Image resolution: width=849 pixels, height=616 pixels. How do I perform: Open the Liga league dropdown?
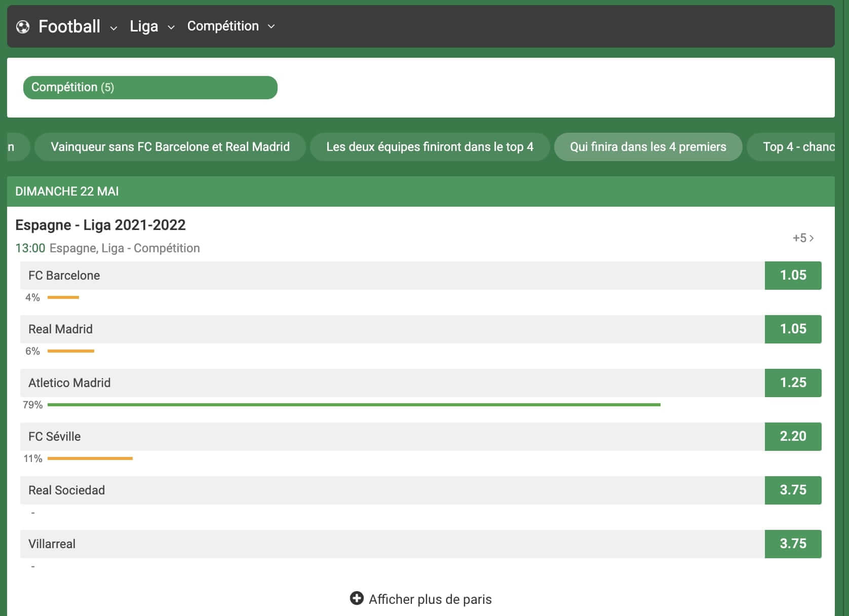tap(152, 26)
